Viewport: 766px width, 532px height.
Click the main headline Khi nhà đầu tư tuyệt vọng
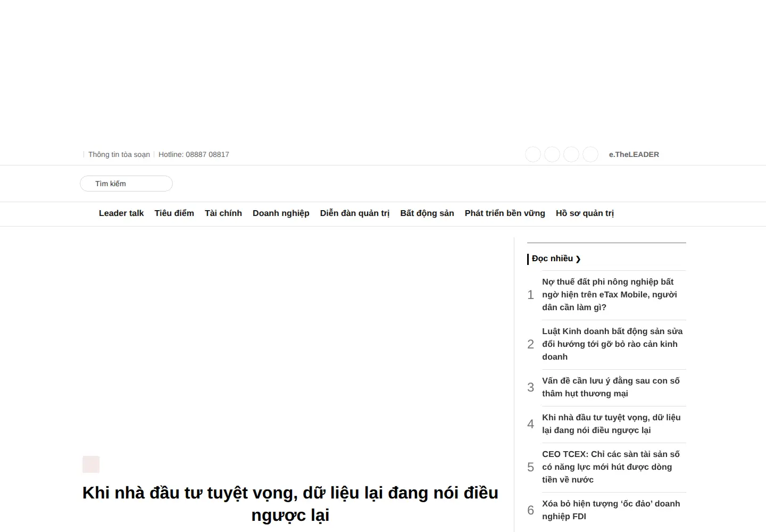(x=290, y=504)
